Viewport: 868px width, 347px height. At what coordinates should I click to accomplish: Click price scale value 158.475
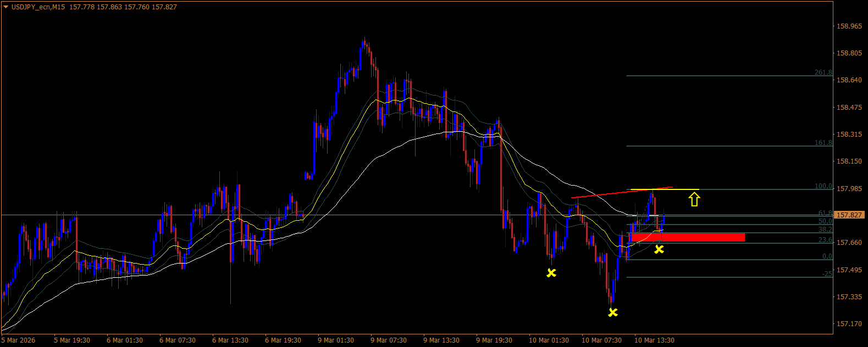point(849,108)
